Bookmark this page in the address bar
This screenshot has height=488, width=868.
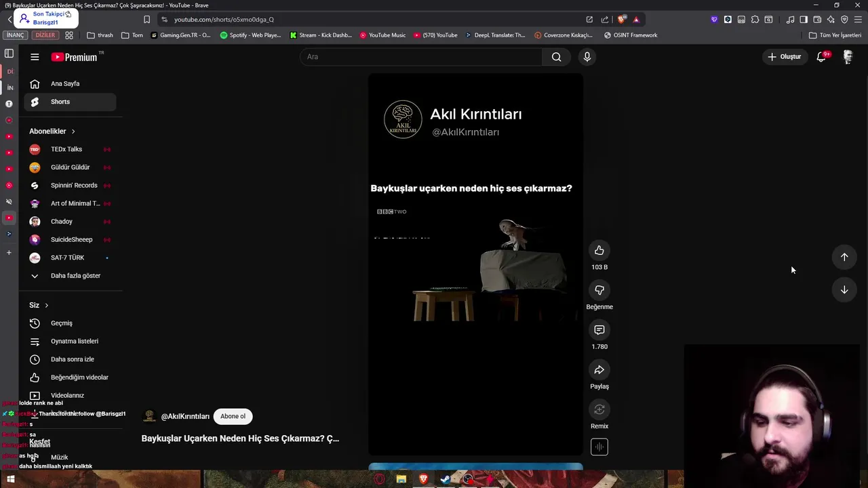pyautogui.click(x=146, y=20)
